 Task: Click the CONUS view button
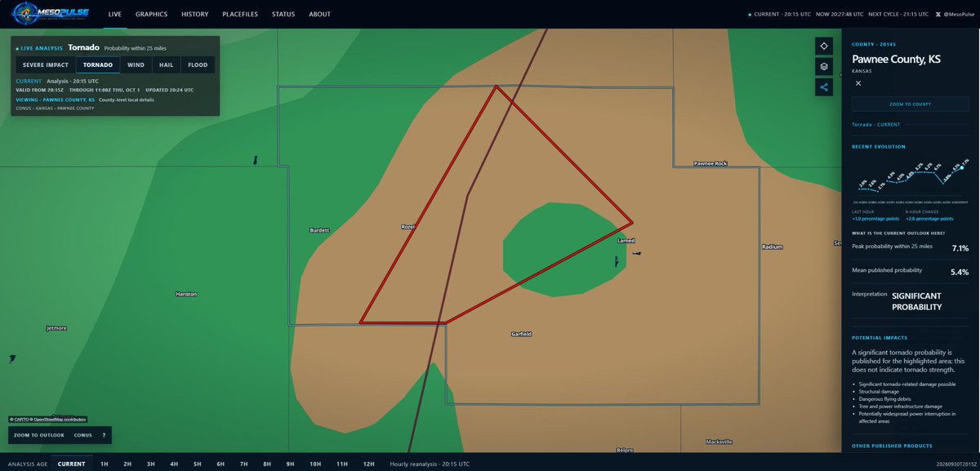(x=82, y=435)
